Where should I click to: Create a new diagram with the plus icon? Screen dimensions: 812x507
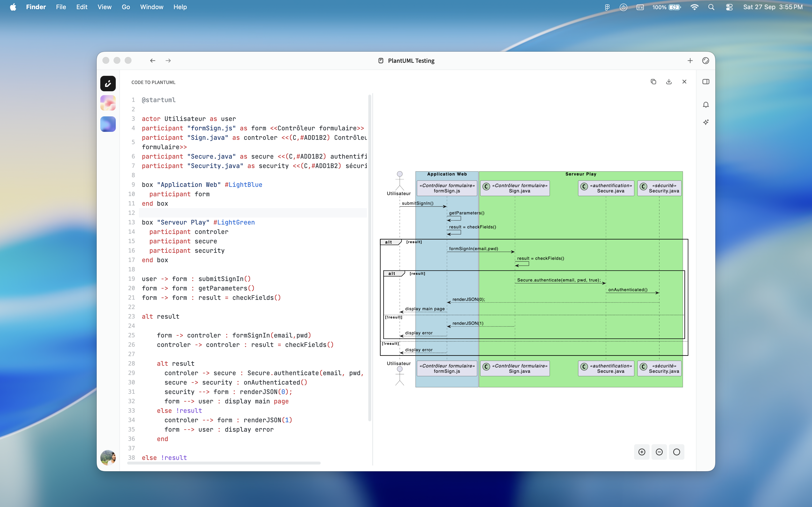pos(690,61)
